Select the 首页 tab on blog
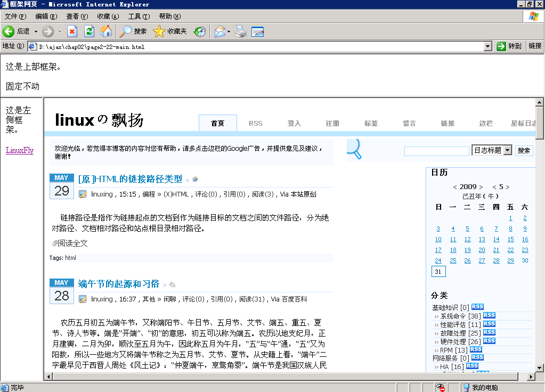Image resolution: width=545 pixels, height=392 pixels. coord(217,123)
